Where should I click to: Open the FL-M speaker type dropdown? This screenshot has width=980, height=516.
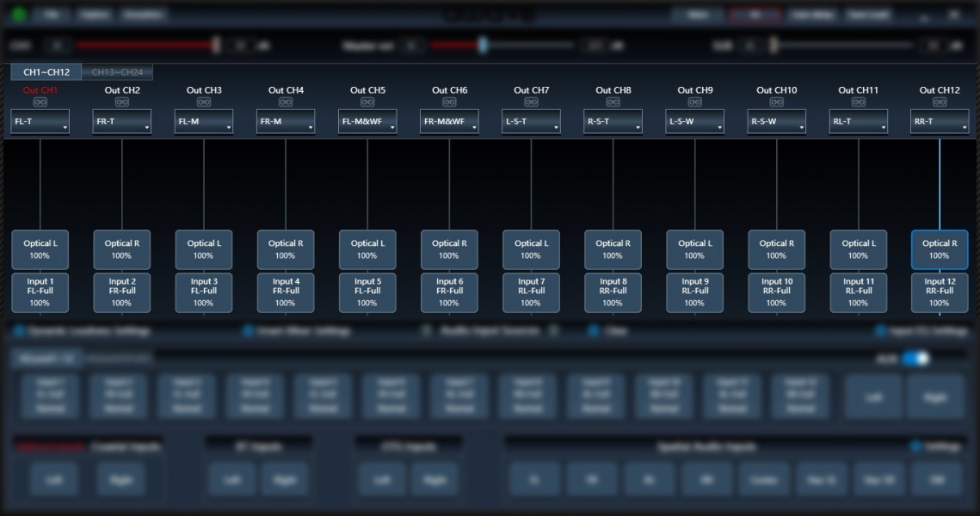coord(204,121)
